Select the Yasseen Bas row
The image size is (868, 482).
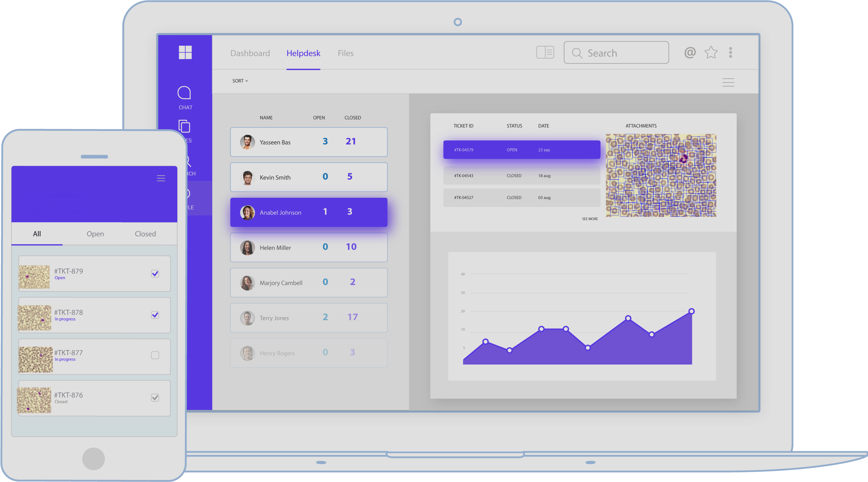click(x=309, y=142)
